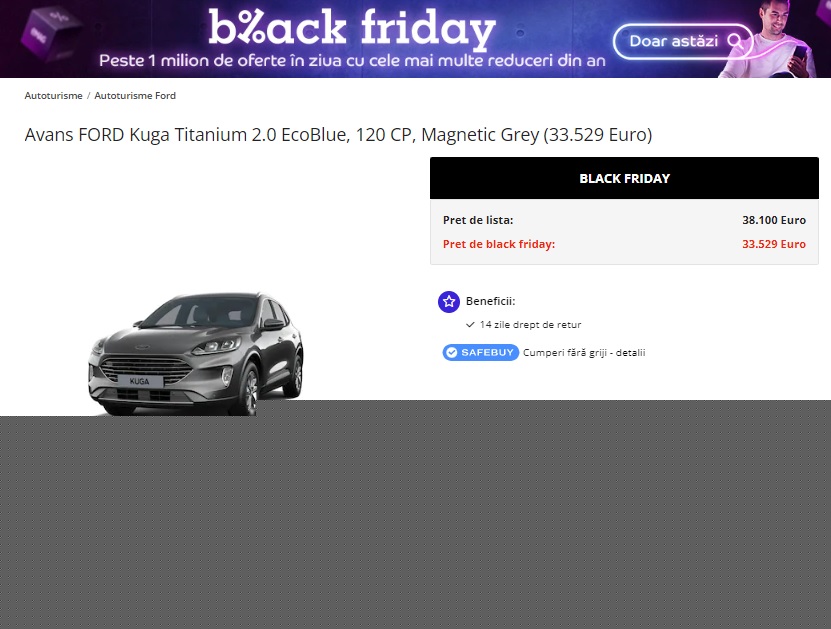Click the 38.100 Euro list price
Image resolution: width=831 pixels, height=629 pixels.
(774, 220)
